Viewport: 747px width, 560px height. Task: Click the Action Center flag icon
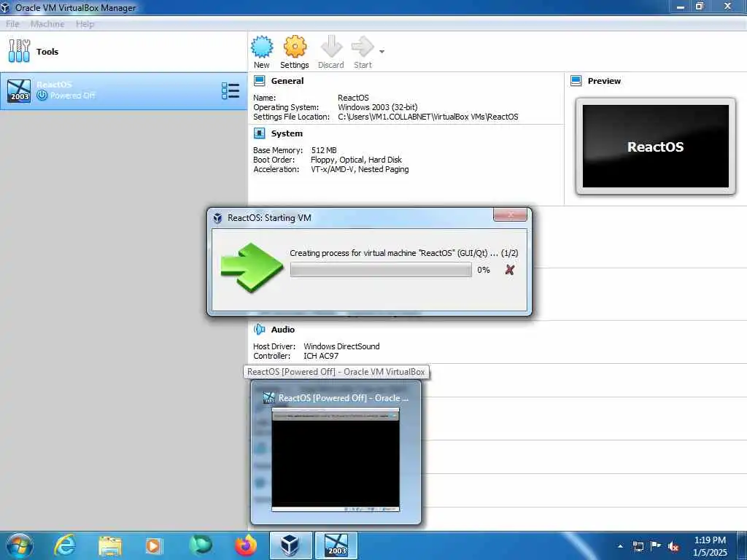[656, 546]
